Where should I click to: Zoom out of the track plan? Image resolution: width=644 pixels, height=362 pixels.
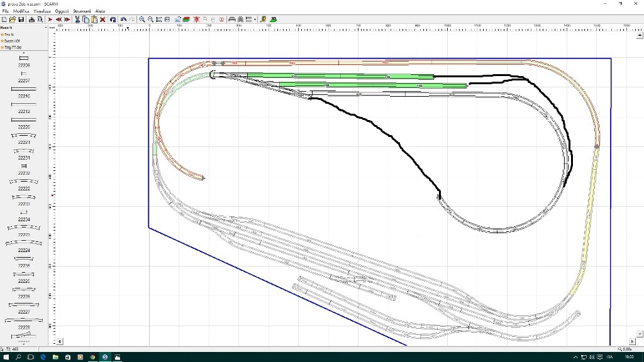(x=150, y=19)
